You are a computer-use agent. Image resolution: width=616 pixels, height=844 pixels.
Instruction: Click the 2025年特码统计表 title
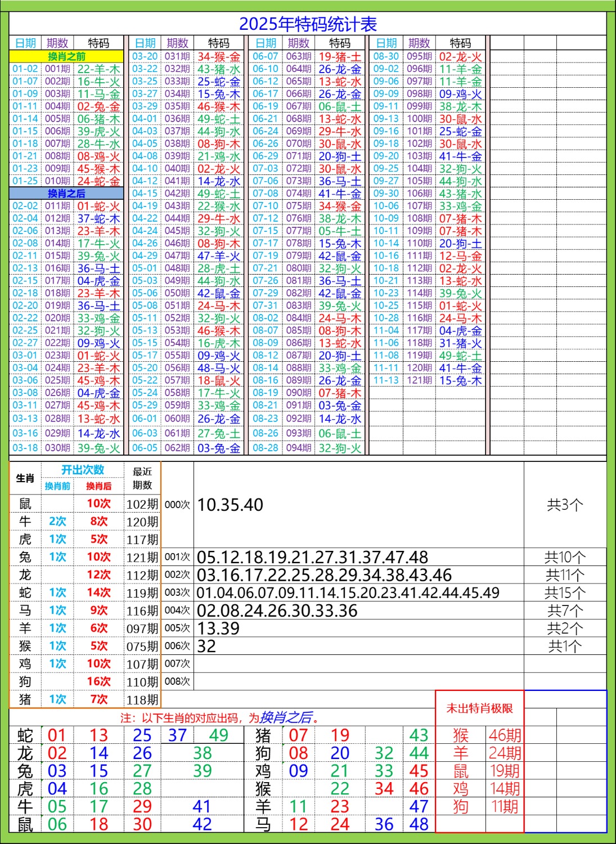coord(308,24)
